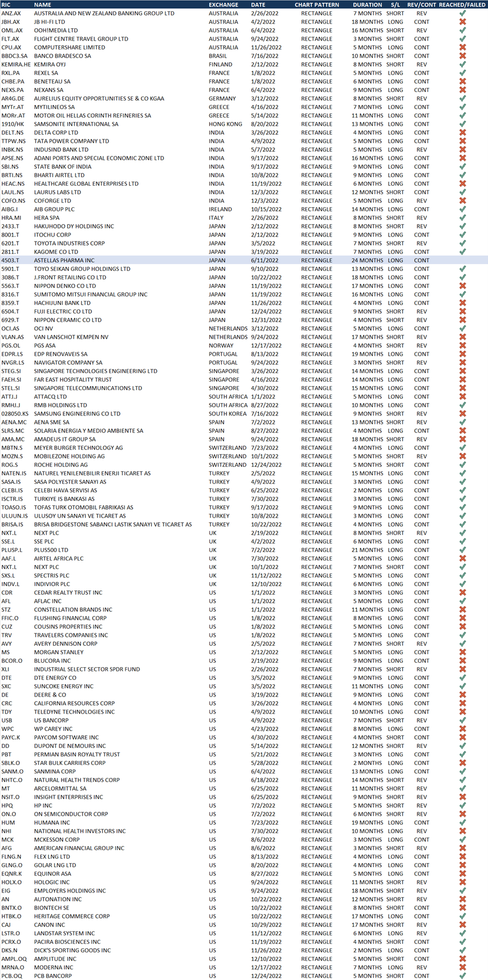Click the highlighted Astellas Pharma Inc name cell
The width and height of the screenshot is (488, 980).
pos(64,260)
